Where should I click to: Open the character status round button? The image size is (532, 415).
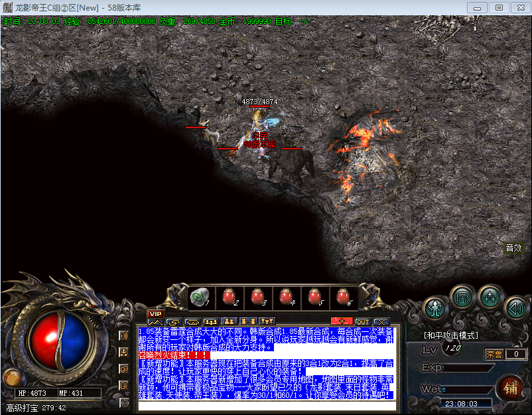click(435, 308)
